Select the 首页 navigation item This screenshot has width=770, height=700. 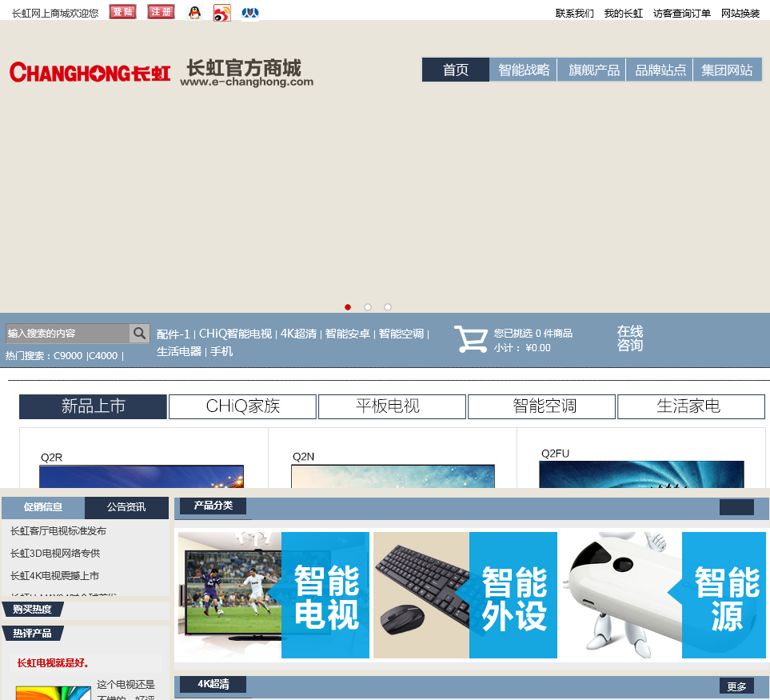pyautogui.click(x=456, y=70)
